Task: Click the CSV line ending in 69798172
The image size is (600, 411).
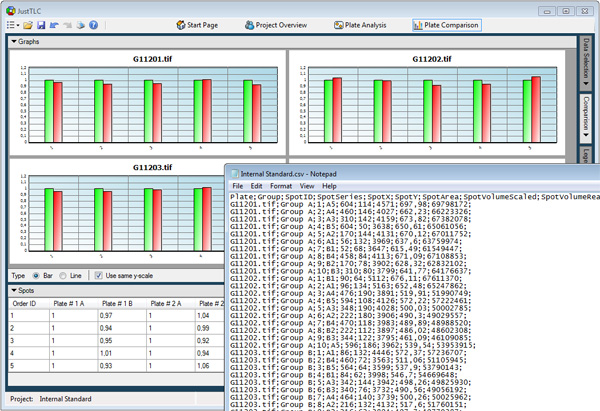Action: click(x=351, y=204)
